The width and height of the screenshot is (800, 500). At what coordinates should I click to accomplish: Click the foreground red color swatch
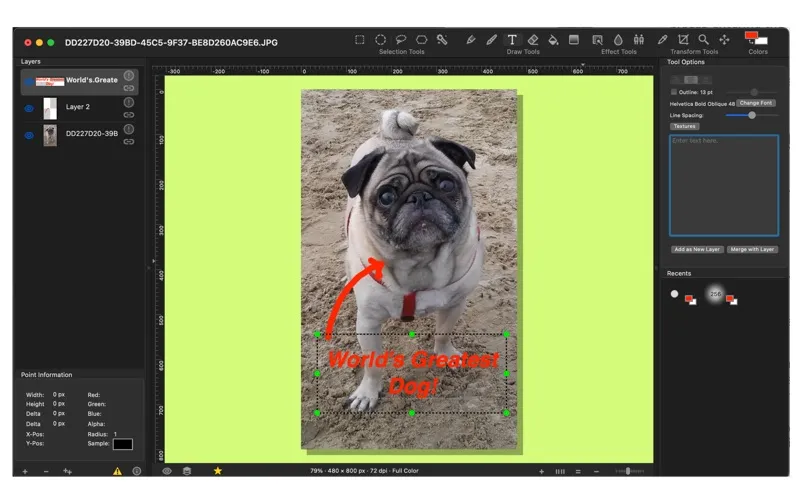click(x=751, y=36)
